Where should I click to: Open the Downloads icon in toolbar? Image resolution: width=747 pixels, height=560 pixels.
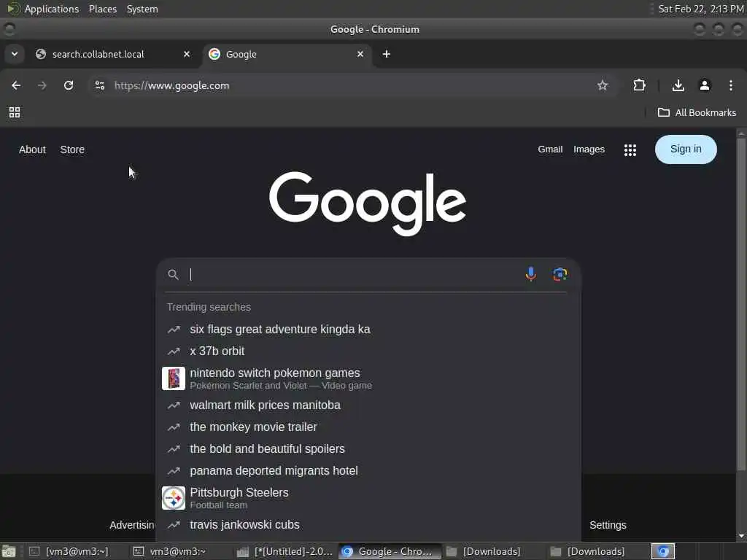[678, 85]
